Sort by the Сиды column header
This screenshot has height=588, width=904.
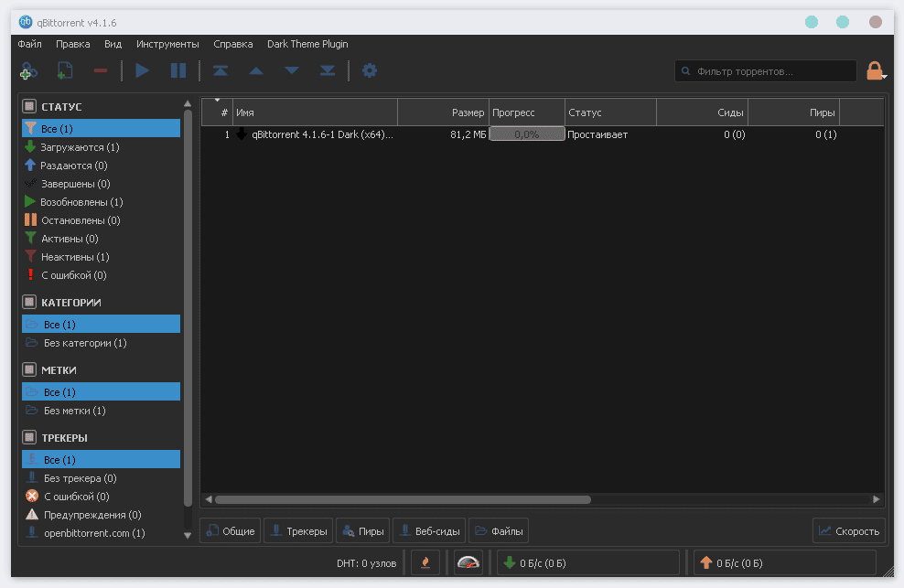click(702, 112)
